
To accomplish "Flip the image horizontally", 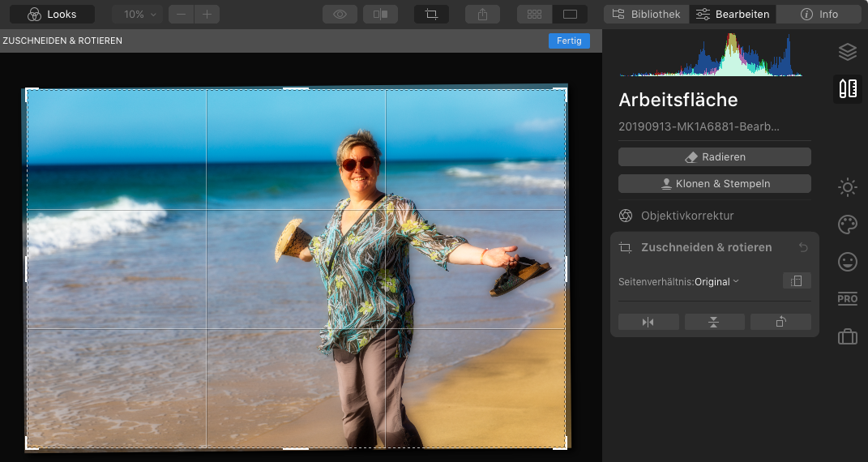I will click(x=648, y=322).
